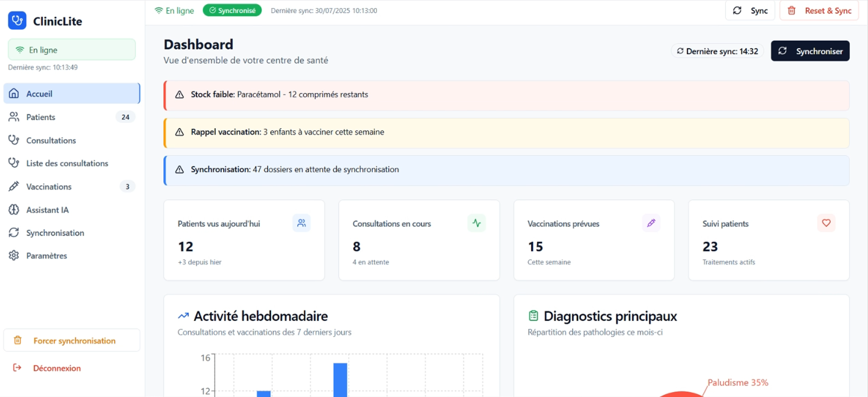
Task: Navigate to Vaccinations
Action: pos(72,187)
